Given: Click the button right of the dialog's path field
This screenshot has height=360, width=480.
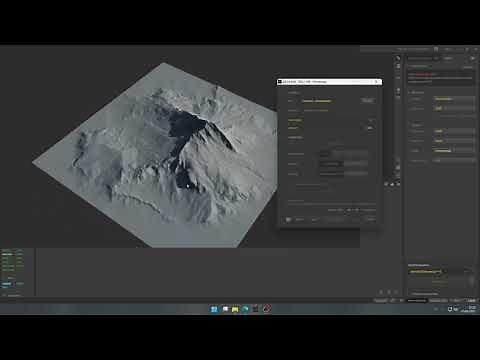Looking at the screenshot, I should click(x=368, y=100).
